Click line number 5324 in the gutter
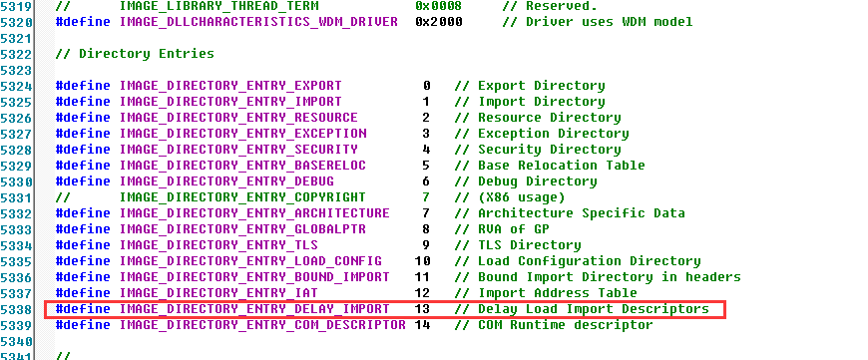Screen dimensions: 868x360 coord(16,87)
